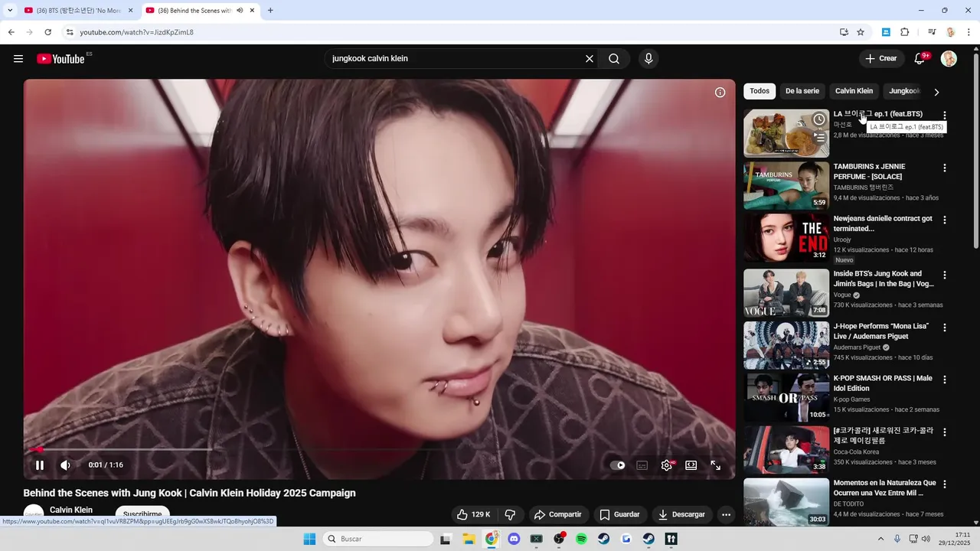The height and width of the screenshot is (551, 980).
Task: Download video with Descargar button
Action: coord(682,514)
